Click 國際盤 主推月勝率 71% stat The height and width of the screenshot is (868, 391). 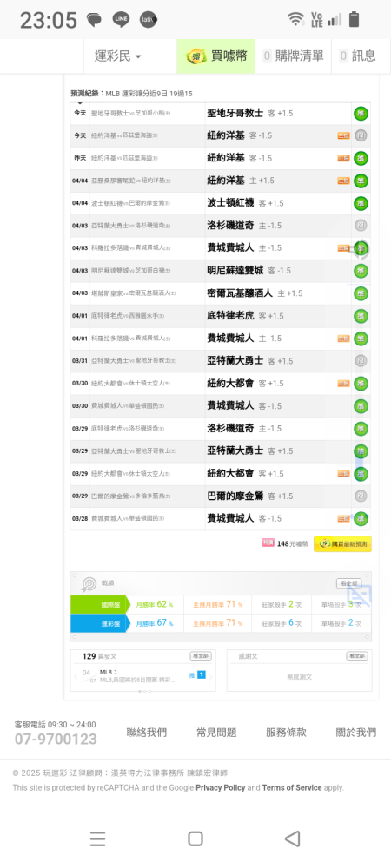tap(217, 604)
